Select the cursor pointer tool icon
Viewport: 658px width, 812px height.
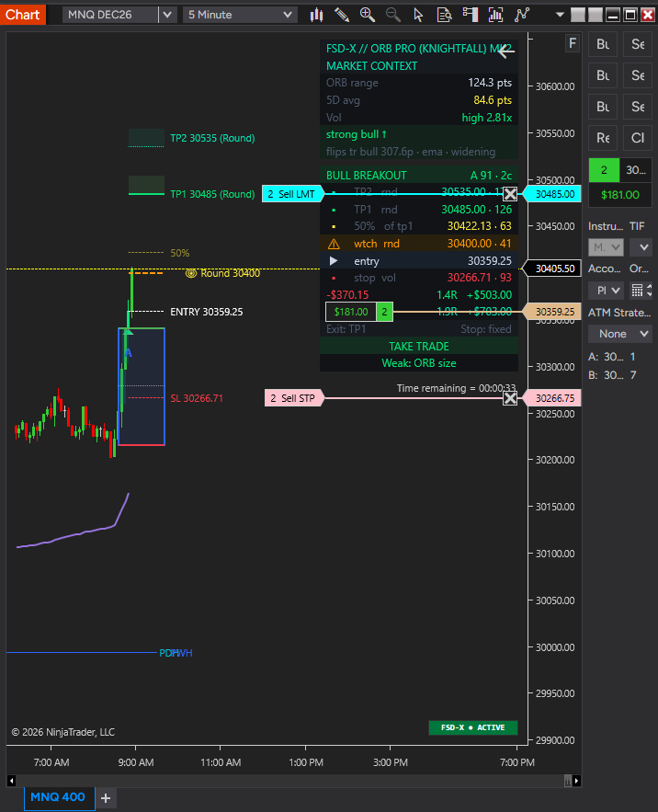pyautogui.click(x=418, y=15)
